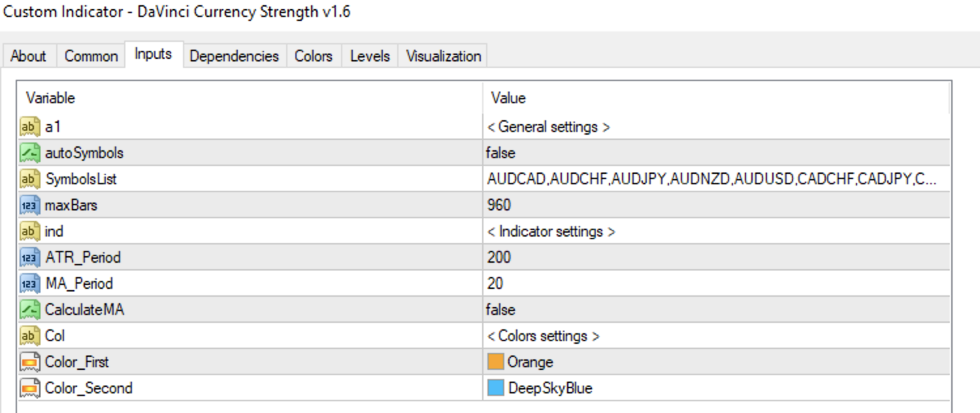The image size is (980, 413).
Task: Pick the DeepSkyBlue color swatch
Action: tap(496, 388)
